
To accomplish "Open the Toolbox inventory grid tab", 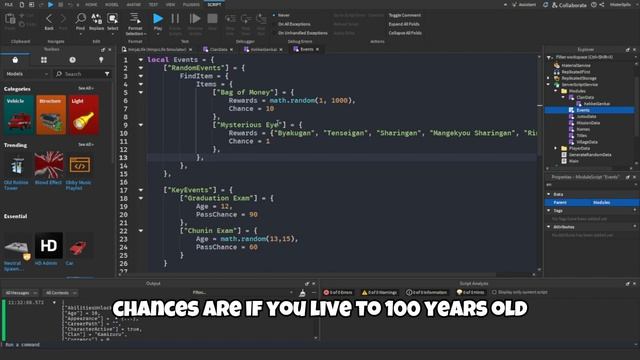I will [x=44, y=60].
